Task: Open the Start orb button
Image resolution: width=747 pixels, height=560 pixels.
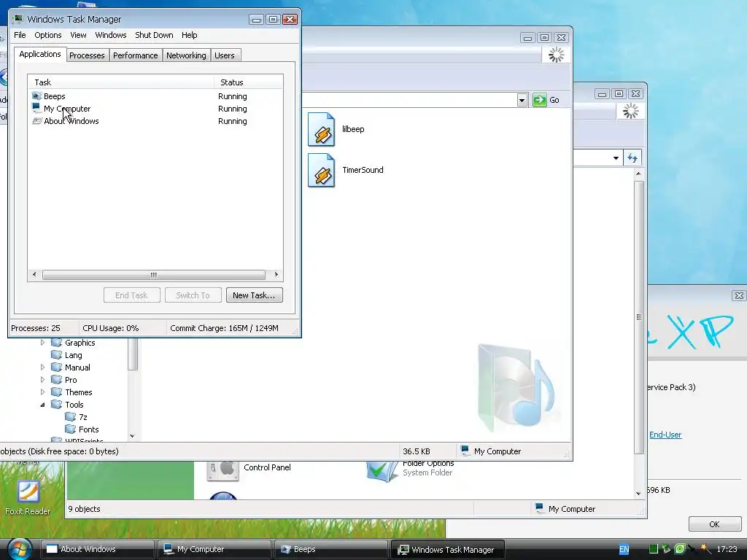Action: [x=20, y=549]
